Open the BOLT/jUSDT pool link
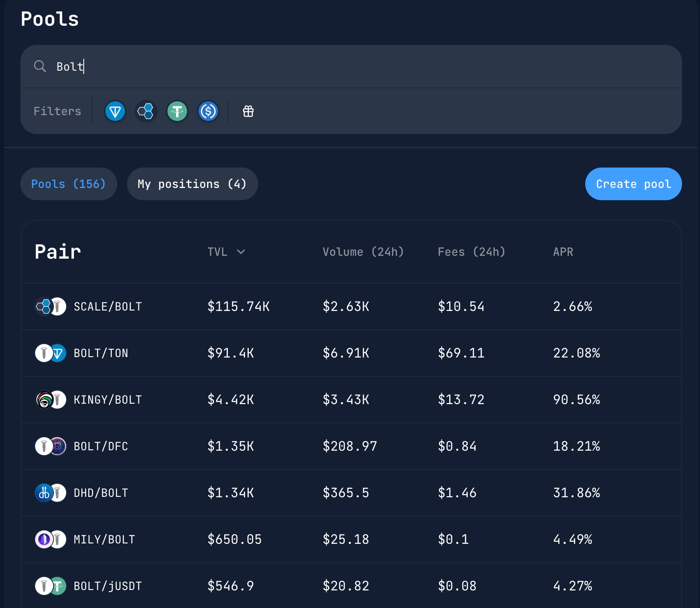Viewport: 700px width, 608px height. [x=107, y=586]
